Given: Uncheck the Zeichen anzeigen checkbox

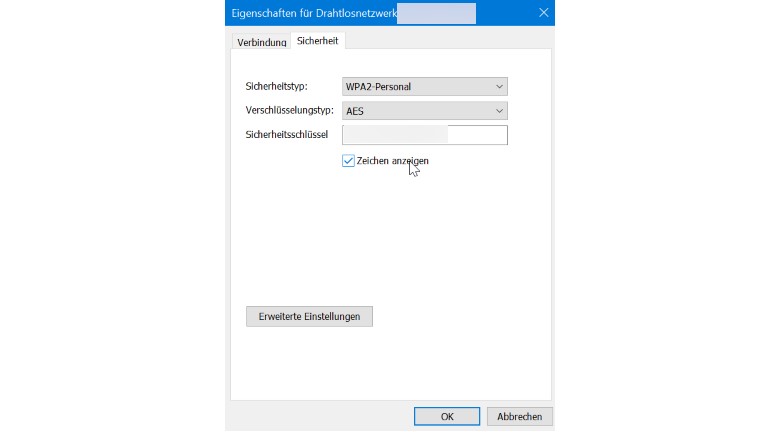Looking at the screenshot, I should tap(348, 160).
